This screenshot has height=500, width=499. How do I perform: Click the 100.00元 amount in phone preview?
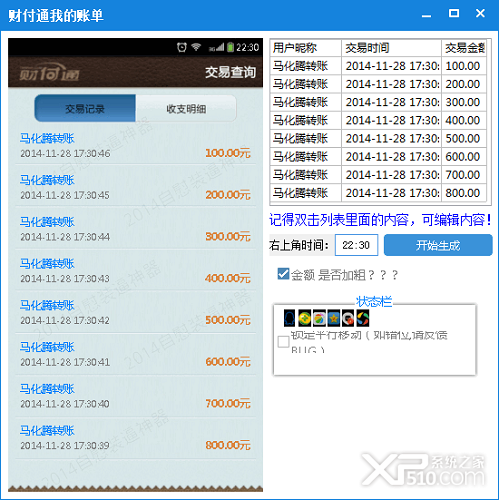228,153
